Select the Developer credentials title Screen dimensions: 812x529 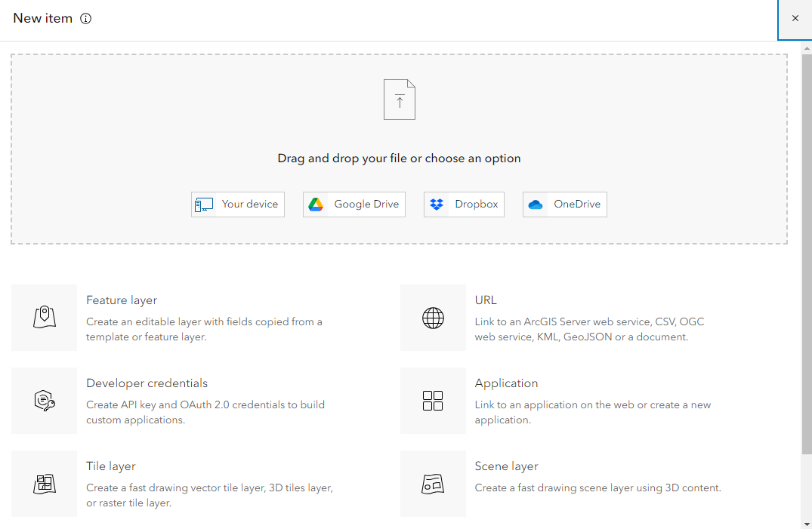click(147, 383)
